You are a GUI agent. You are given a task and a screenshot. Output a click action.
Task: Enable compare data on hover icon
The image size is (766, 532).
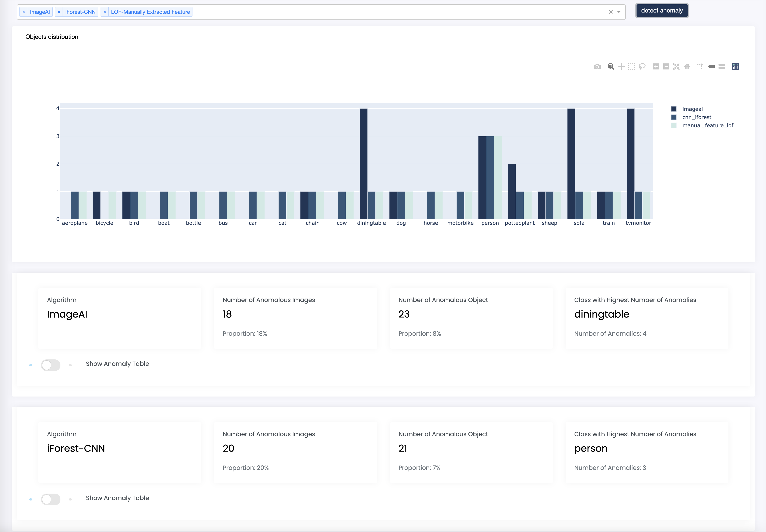[722, 67]
